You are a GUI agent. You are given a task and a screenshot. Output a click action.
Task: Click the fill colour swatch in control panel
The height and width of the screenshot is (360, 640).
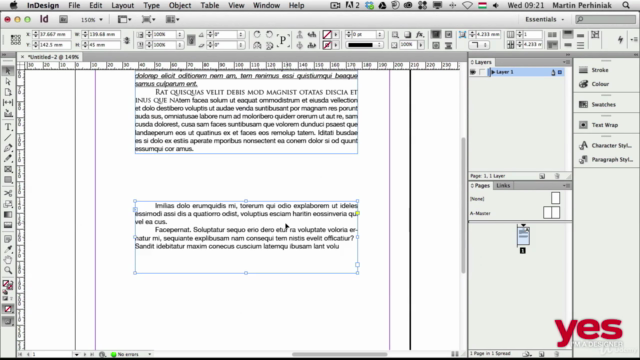click(x=327, y=35)
